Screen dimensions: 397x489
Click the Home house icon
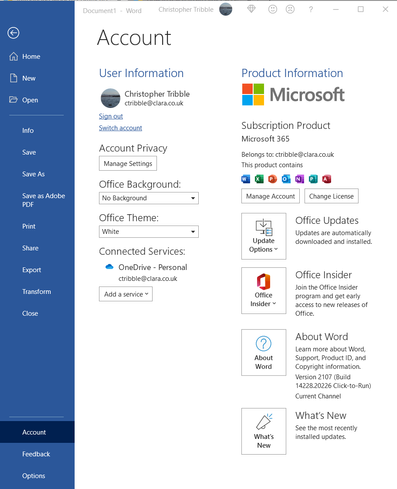coord(13,56)
